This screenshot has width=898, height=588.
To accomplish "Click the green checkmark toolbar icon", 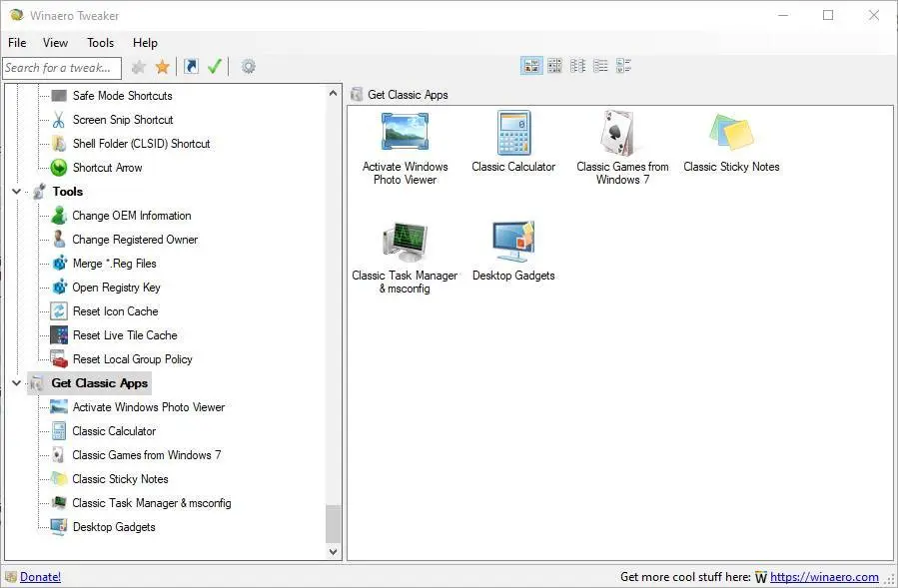I will coord(215,67).
